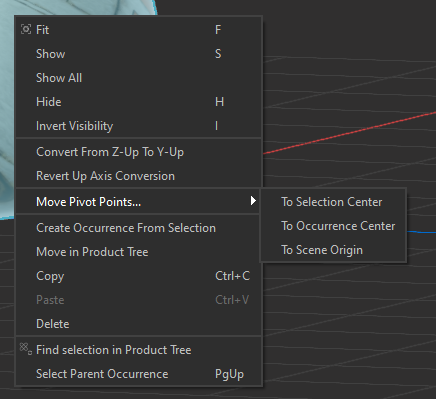Expand Move Pivot Points submenu arrow
The height and width of the screenshot is (399, 436).
point(253,201)
